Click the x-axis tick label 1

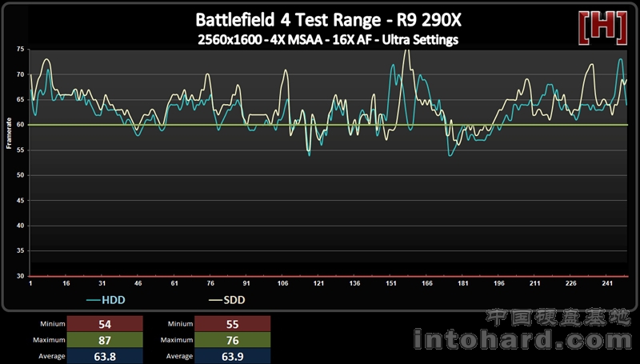click(x=30, y=283)
